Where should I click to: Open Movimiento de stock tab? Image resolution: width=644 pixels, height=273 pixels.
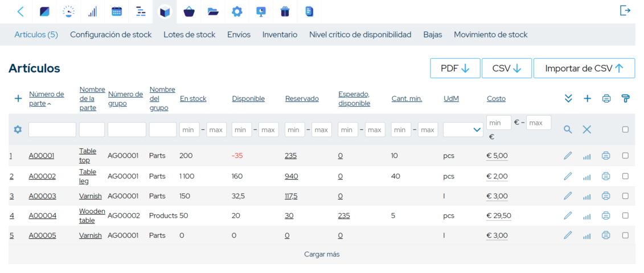[491, 35]
